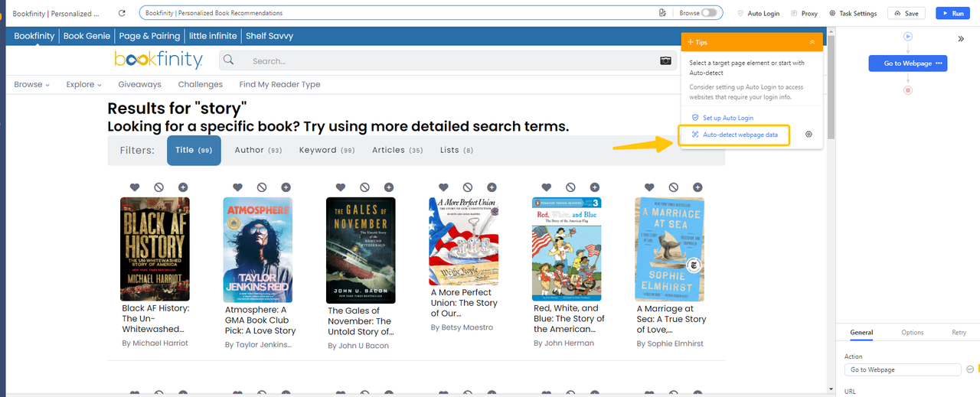Open the little infinite tab

[213, 36]
